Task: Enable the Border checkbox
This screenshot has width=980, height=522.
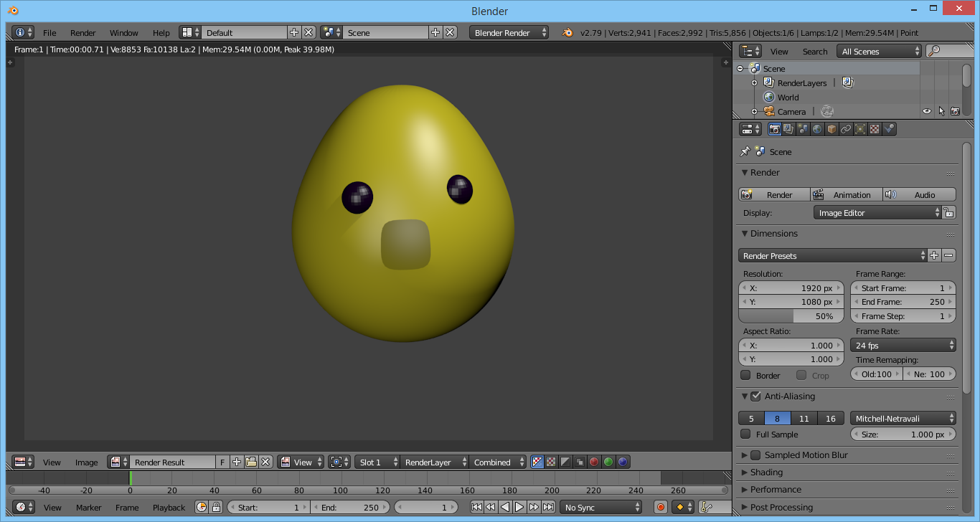Action: 745,375
